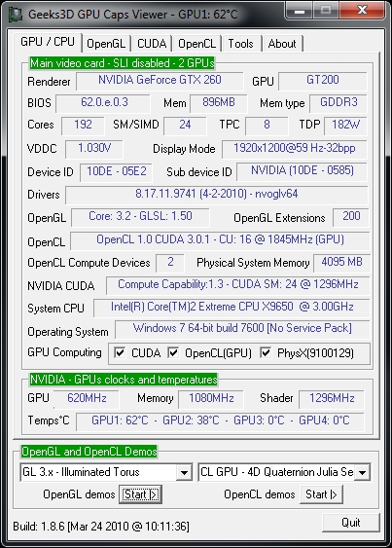
Task: Open the CUDA tab
Action: [x=152, y=44]
